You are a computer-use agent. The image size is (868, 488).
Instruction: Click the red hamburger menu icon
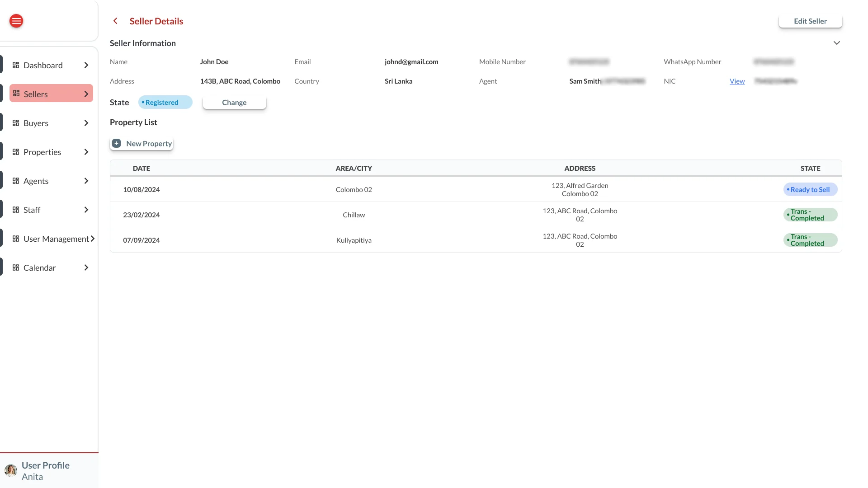[x=16, y=21]
